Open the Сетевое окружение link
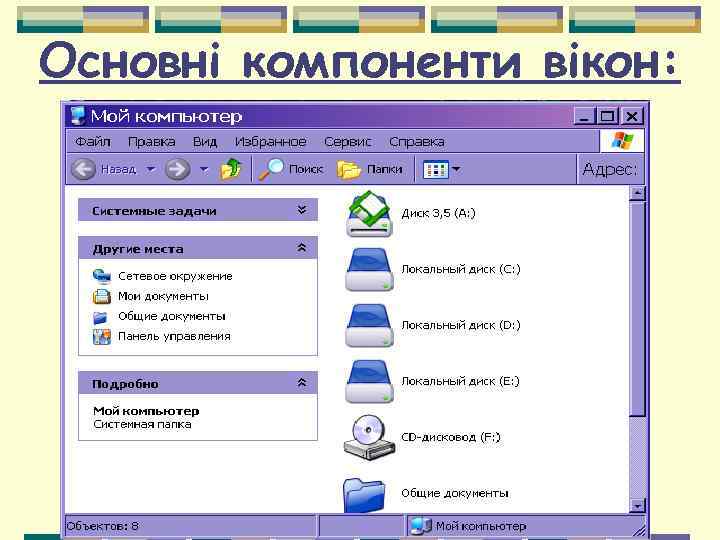Screen dimensions: 720x540 point(175,276)
